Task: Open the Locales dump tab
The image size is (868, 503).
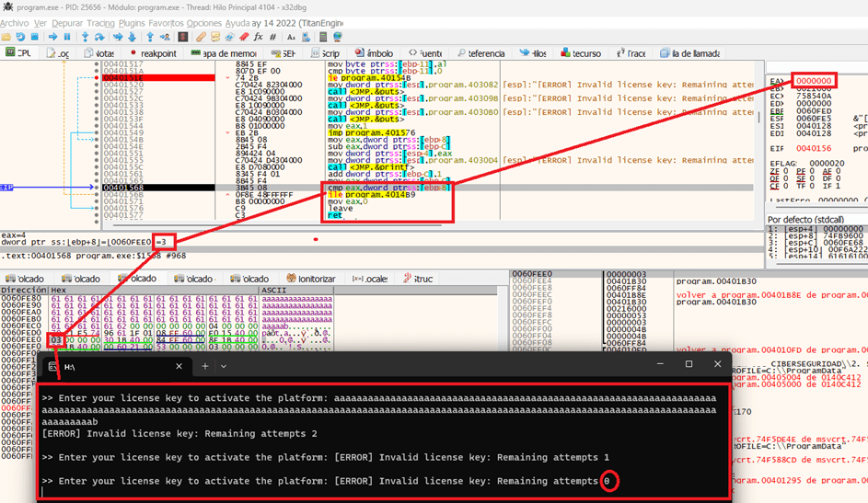Action: [x=370, y=279]
